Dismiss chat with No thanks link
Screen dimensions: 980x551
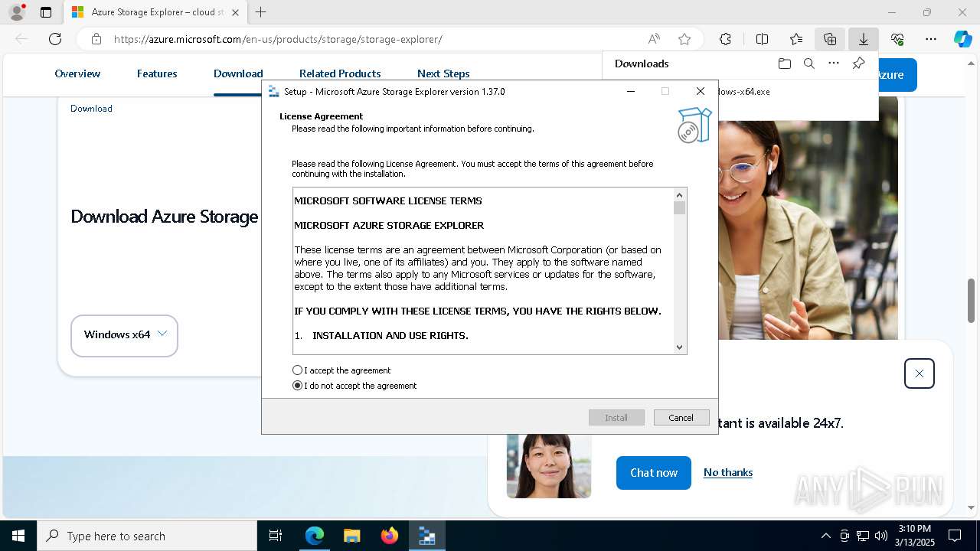click(728, 472)
